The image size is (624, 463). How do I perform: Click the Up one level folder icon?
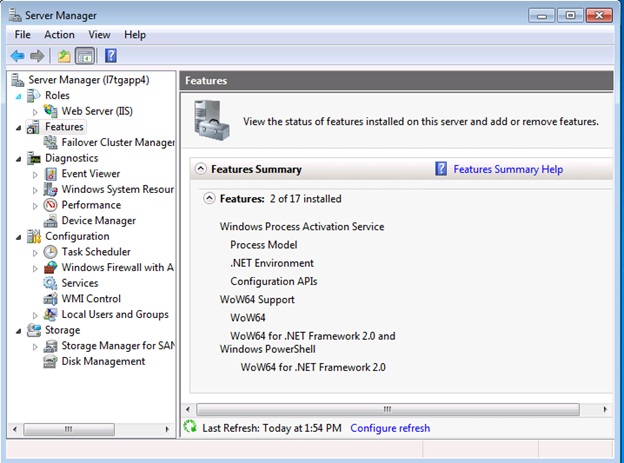pyautogui.click(x=64, y=56)
